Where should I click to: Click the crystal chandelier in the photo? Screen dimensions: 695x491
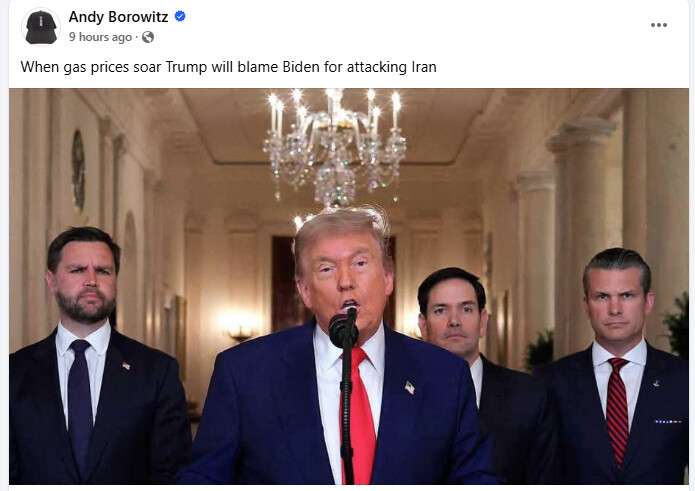pos(335,146)
